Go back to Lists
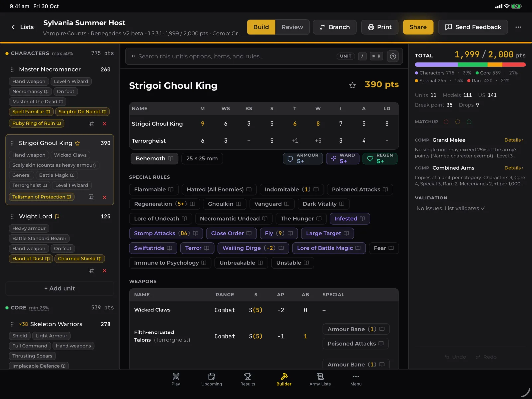 pyautogui.click(x=23, y=27)
